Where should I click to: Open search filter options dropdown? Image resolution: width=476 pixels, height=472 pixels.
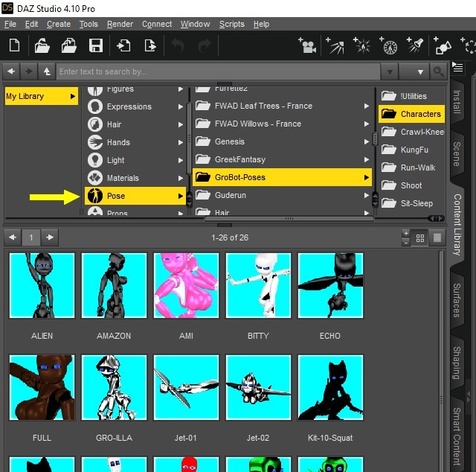(x=414, y=71)
